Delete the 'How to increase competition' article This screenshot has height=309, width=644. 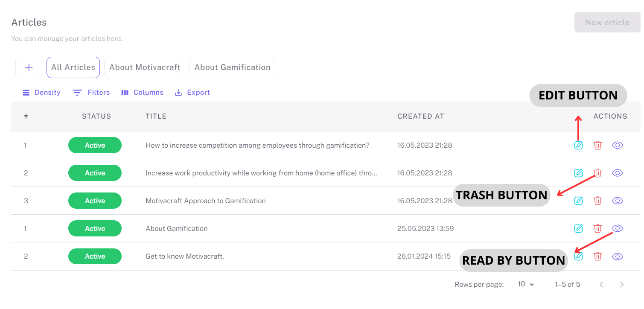tap(597, 145)
